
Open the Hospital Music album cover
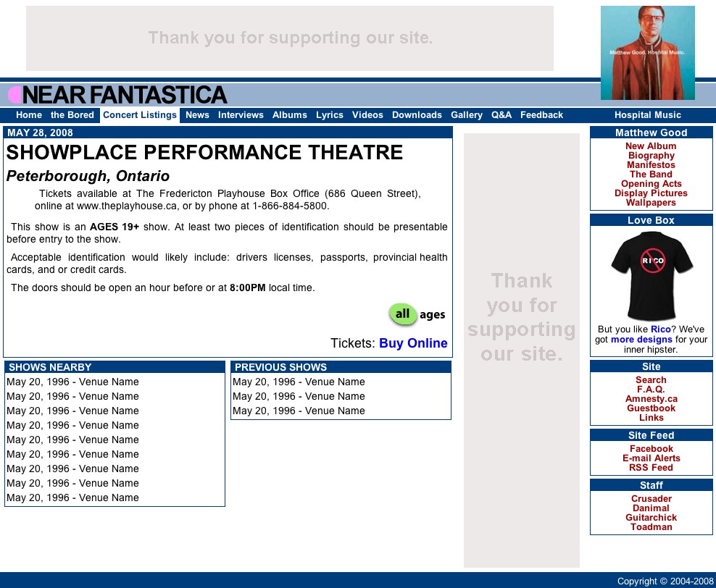(647, 52)
